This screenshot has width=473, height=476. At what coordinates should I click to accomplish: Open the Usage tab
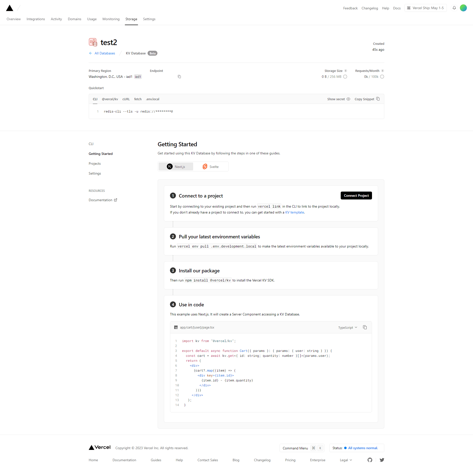click(92, 19)
